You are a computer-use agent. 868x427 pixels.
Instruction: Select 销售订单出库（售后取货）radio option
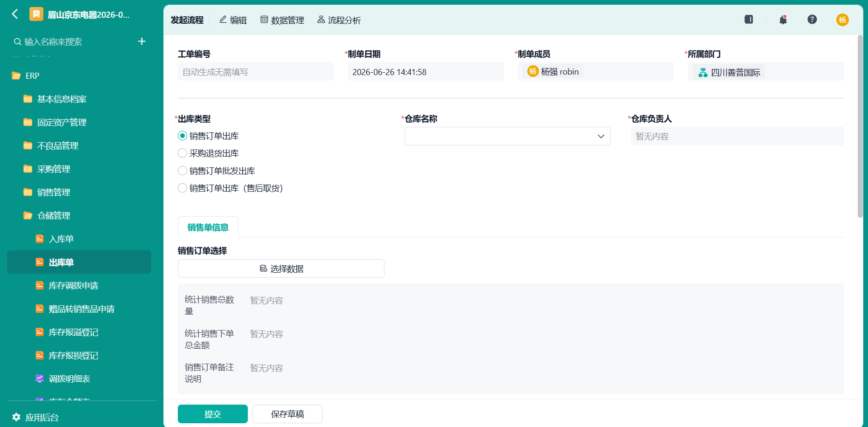tap(182, 188)
